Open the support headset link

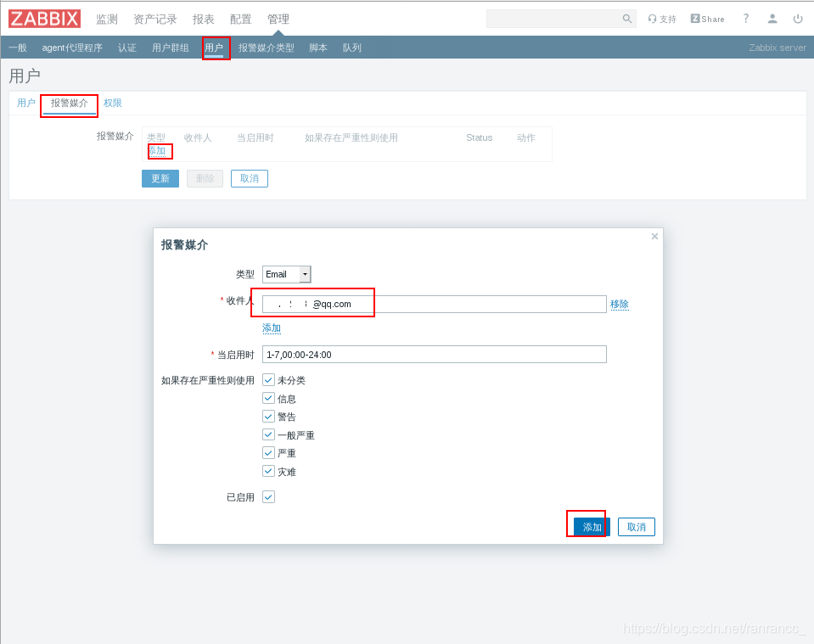[662, 20]
